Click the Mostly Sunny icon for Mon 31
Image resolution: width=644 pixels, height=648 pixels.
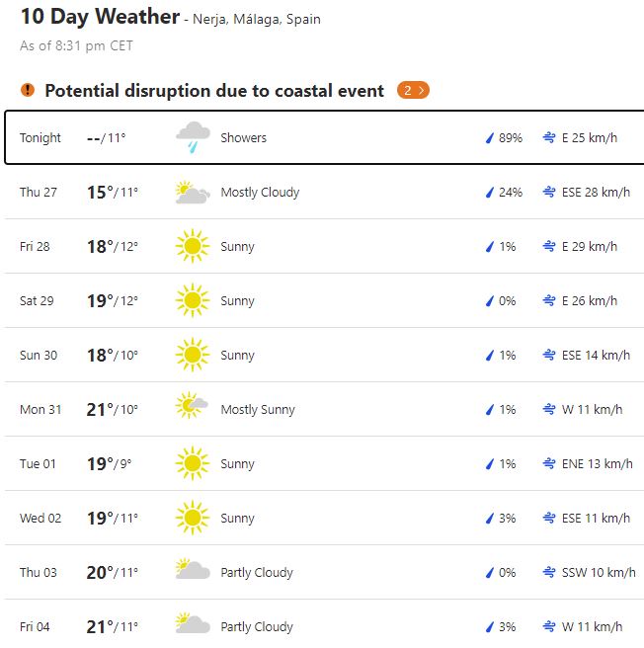click(x=192, y=410)
